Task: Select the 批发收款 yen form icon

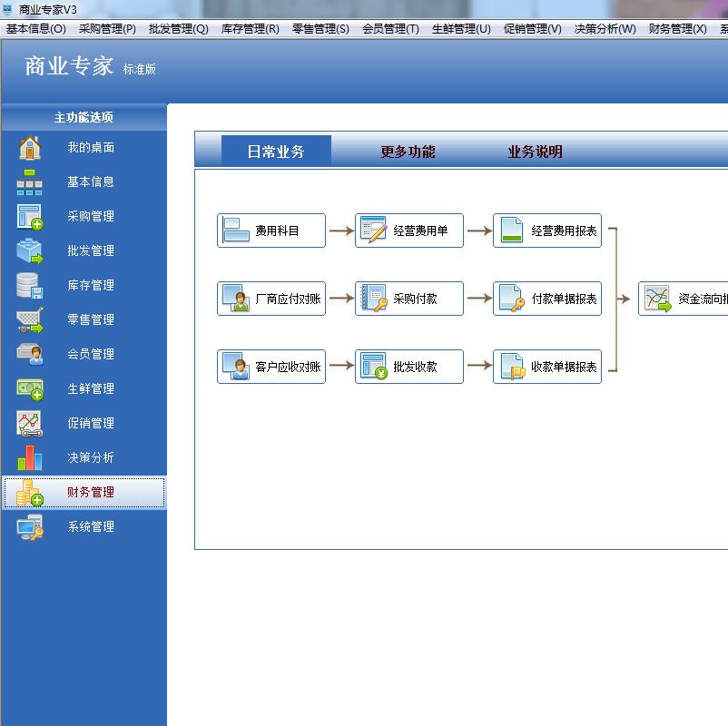Action: click(x=374, y=367)
